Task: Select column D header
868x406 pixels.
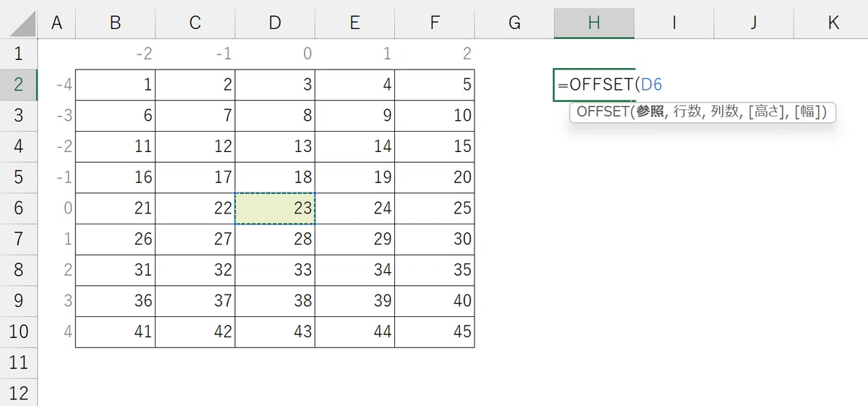Action: (x=275, y=23)
